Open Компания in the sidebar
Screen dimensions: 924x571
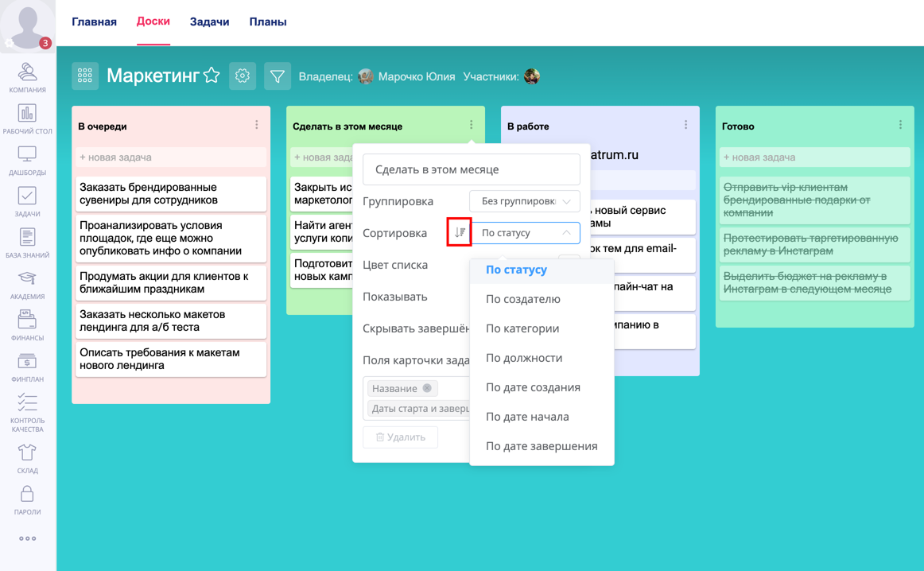click(27, 77)
